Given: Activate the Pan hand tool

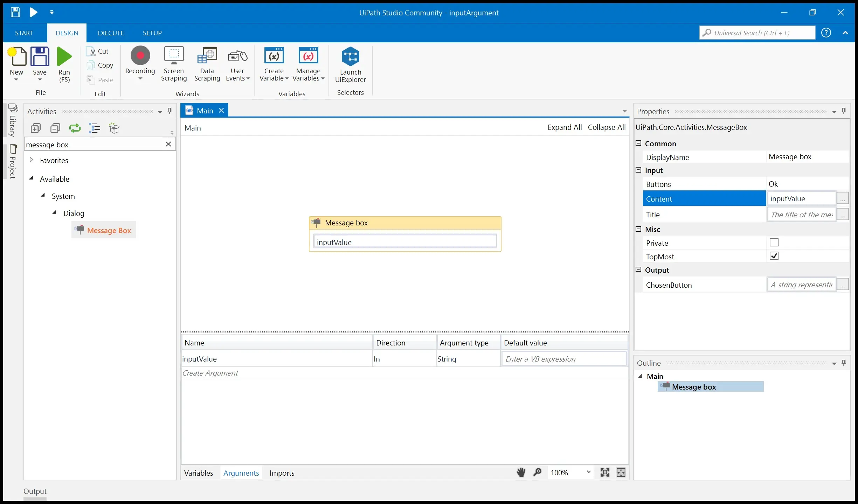Looking at the screenshot, I should coord(521,472).
